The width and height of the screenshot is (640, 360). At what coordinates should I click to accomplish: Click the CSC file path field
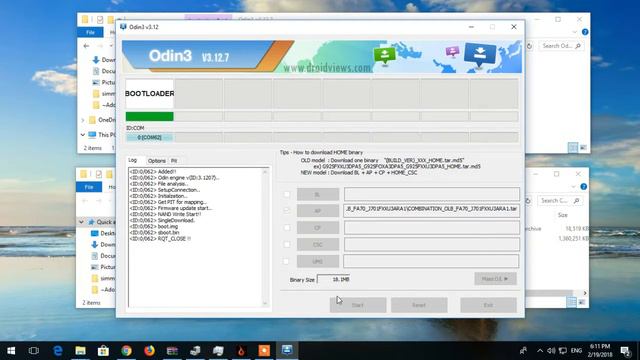pyautogui.click(x=431, y=244)
